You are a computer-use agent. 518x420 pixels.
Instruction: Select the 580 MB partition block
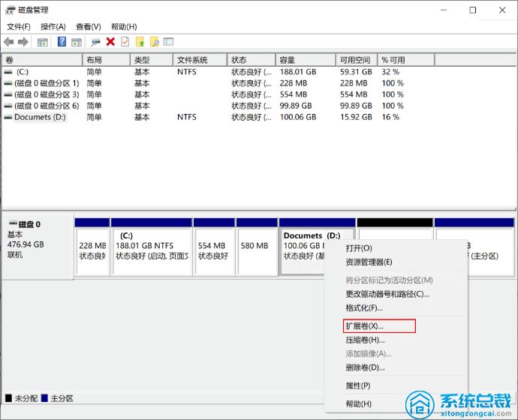pos(257,247)
